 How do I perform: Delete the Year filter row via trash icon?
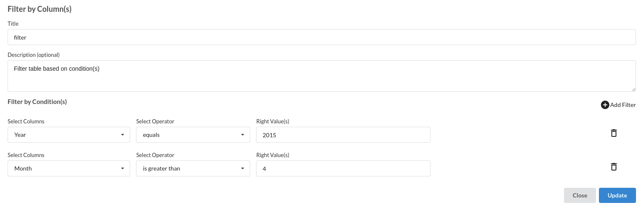[x=614, y=133]
